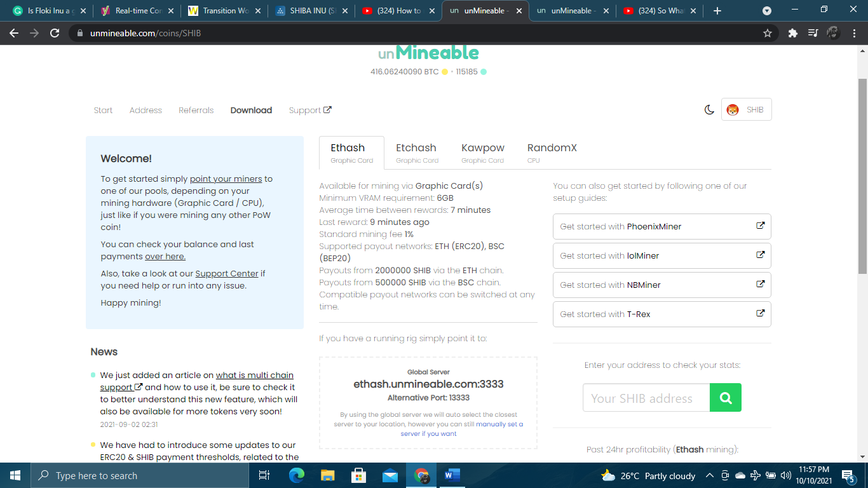Screen dimensions: 868x488
Task: Open Windows Start menu
Action: coord(15,475)
